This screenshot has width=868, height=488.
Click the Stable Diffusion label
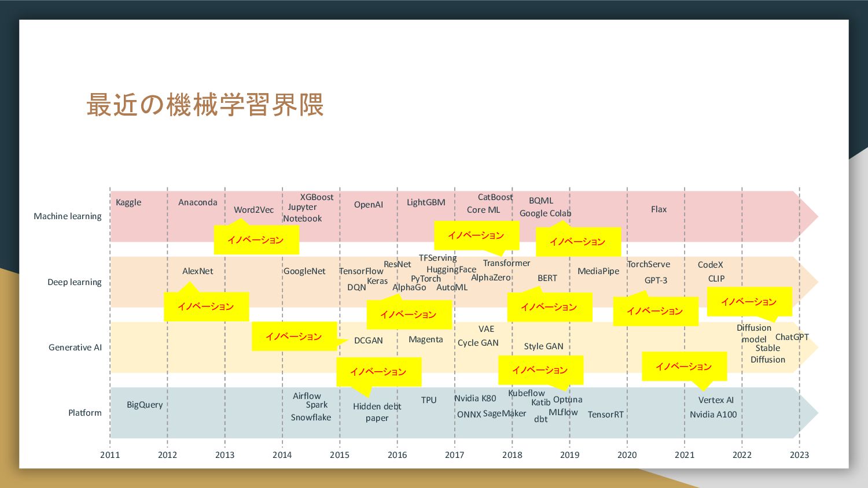(768, 354)
